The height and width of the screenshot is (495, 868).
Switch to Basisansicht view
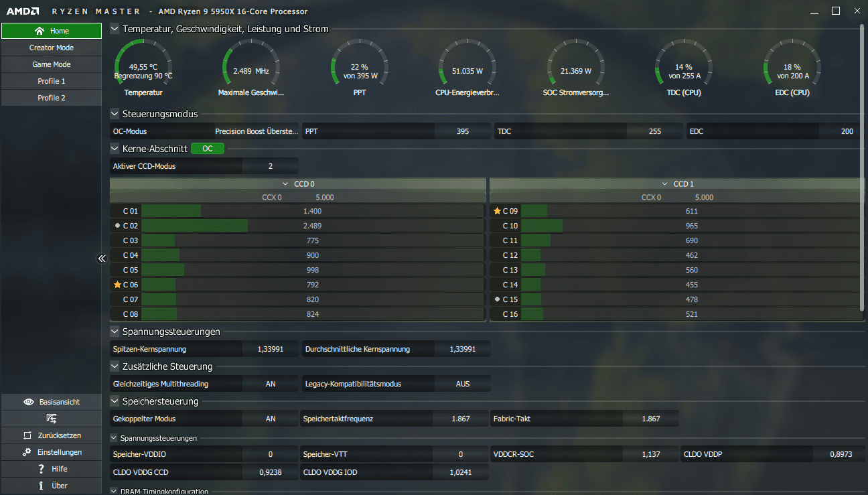tap(52, 402)
